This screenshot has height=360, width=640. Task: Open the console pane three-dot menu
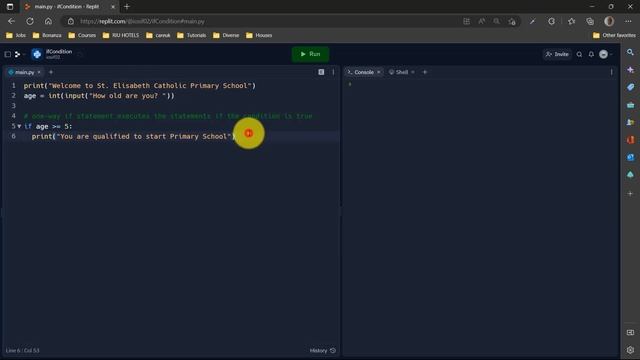click(611, 72)
